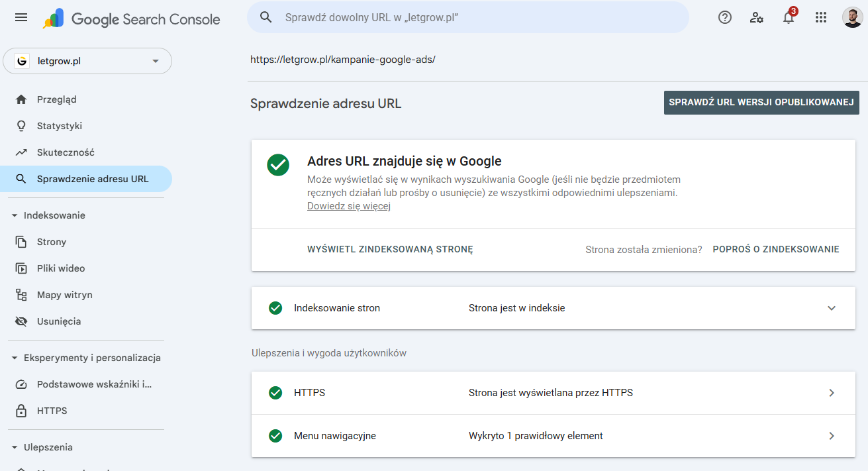Image resolution: width=868 pixels, height=471 pixels.
Task: Open HTTPS section in the sidebar
Action: click(x=51, y=411)
